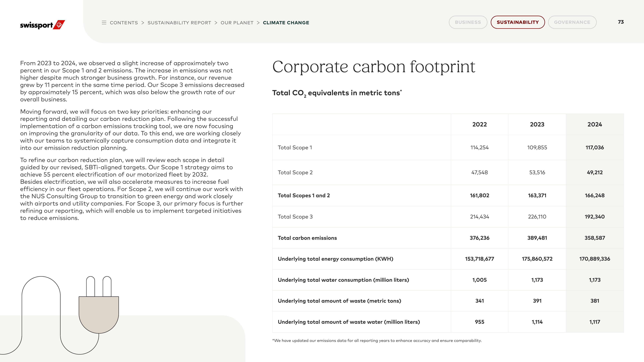Select the 2022 column header
Viewport: 644px width, 362px height.
479,124
